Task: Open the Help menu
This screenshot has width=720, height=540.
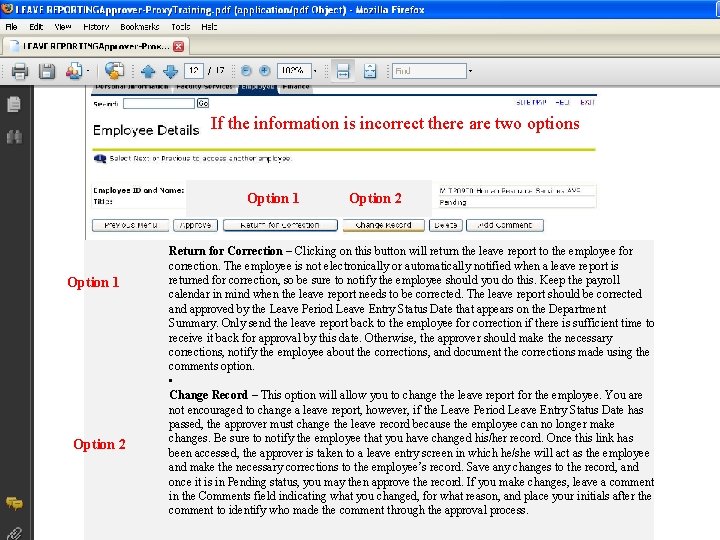Action: click(209, 27)
